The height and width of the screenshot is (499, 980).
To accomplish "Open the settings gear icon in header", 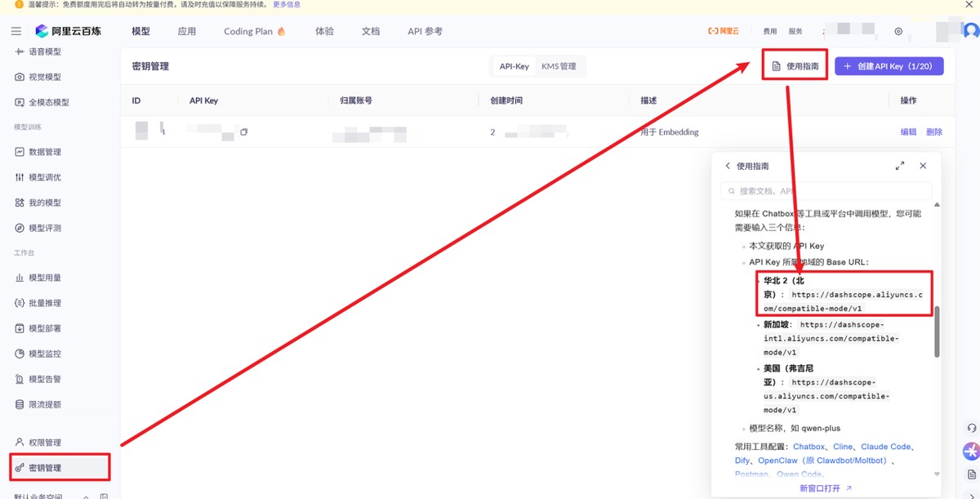I will click(x=898, y=31).
